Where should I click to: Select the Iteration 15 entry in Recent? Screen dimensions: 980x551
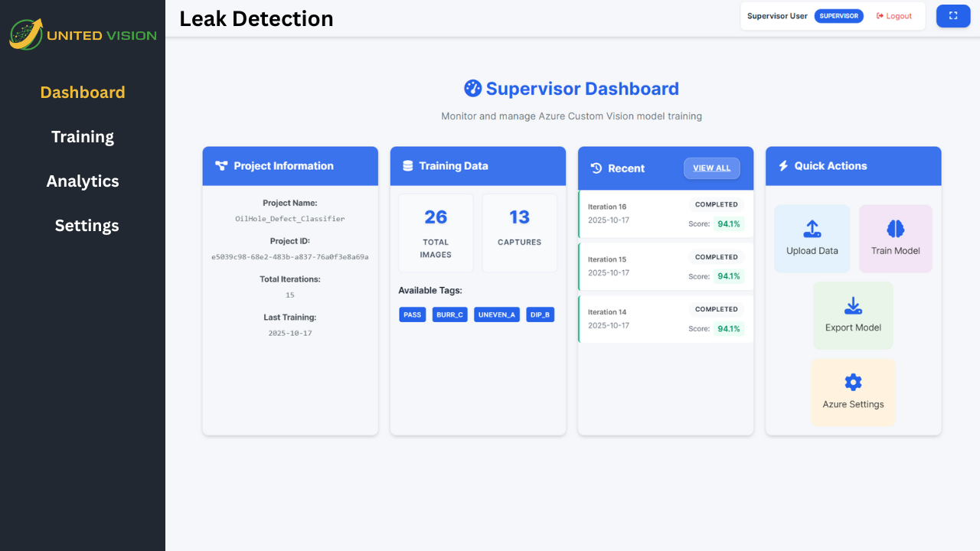tap(665, 266)
